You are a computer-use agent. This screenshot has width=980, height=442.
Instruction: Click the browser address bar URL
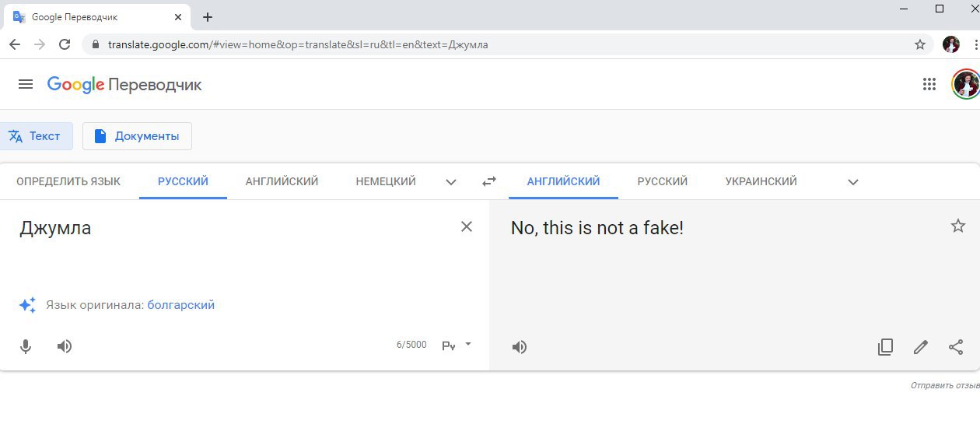tap(298, 44)
